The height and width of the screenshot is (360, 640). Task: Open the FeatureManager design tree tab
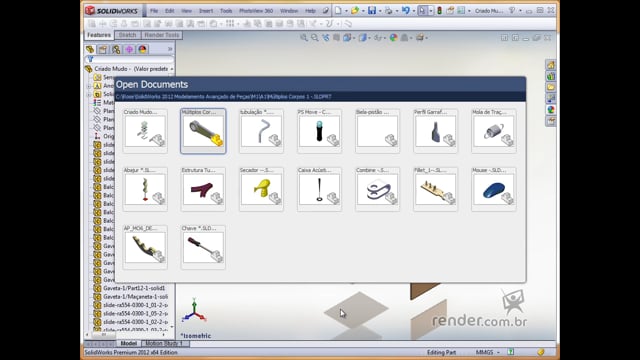click(x=90, y=49)
